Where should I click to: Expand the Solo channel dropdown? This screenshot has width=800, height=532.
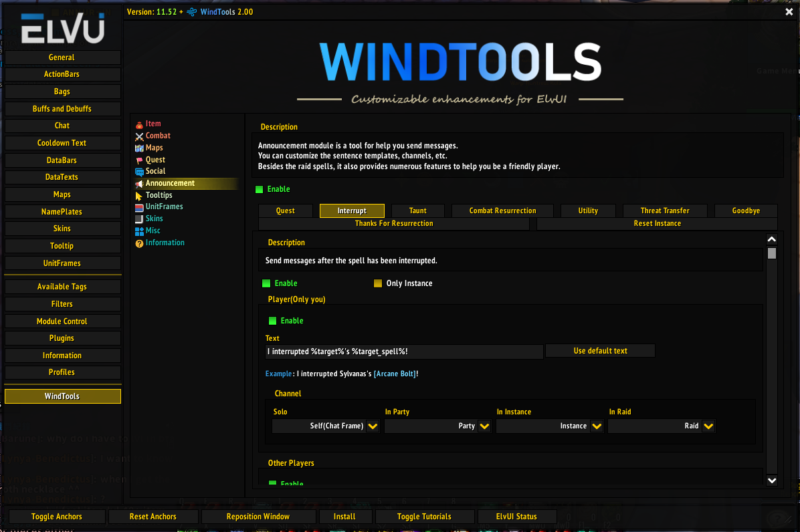click(x=373, y=426)
